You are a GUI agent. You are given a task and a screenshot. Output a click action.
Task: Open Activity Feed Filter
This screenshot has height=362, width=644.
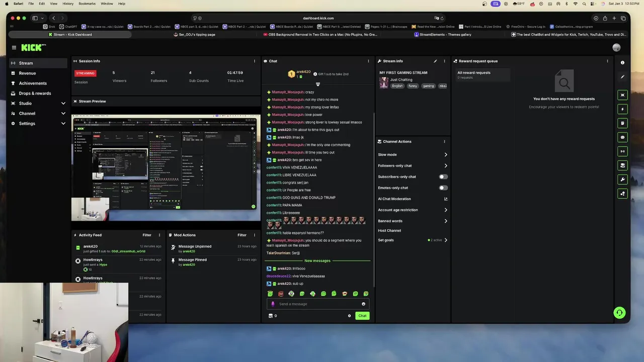(147, 235)
